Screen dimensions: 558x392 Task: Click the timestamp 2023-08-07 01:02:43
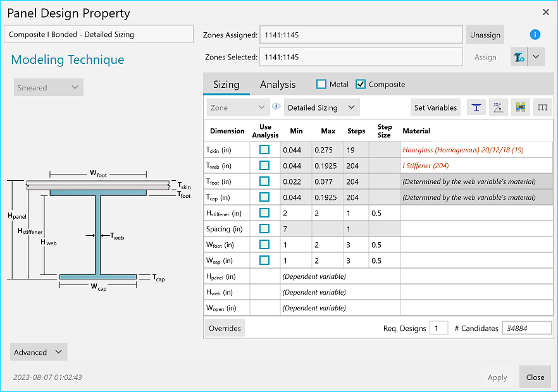pyautogui.click(x=47, y=377)
